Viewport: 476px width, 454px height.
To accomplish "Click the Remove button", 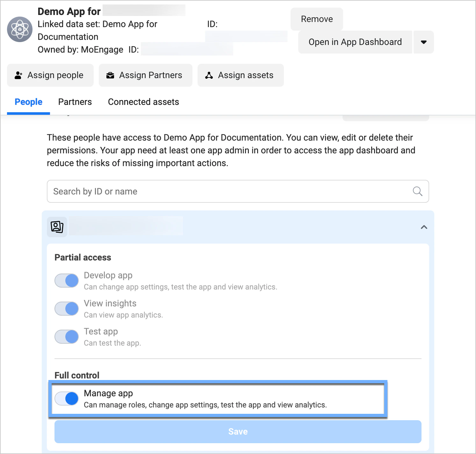I will point(317,19).
